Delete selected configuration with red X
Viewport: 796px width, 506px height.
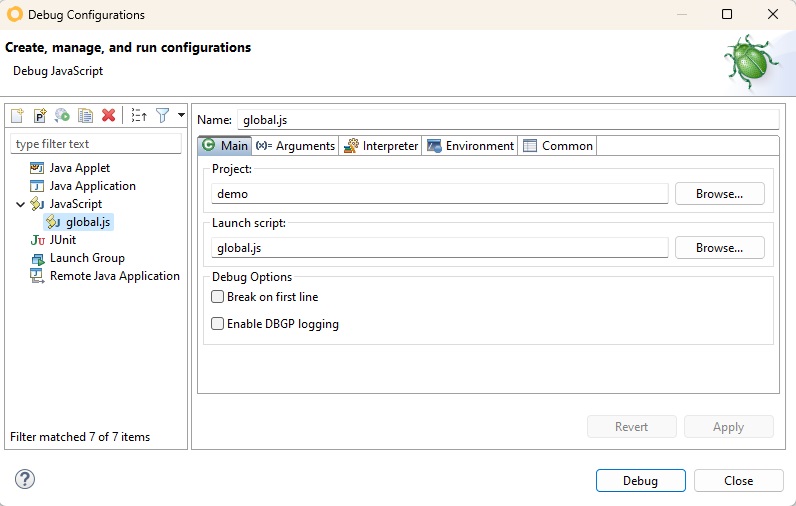tap(108, 116)
